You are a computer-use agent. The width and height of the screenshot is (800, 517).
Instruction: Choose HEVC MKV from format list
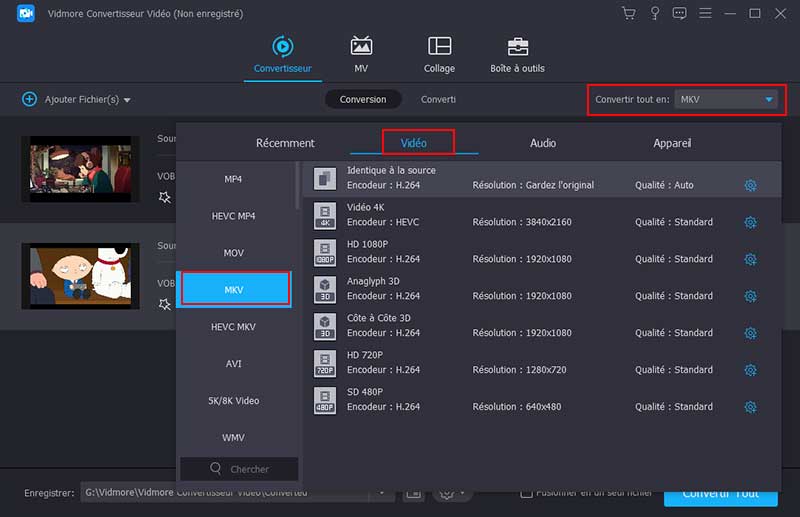(233, 327)
